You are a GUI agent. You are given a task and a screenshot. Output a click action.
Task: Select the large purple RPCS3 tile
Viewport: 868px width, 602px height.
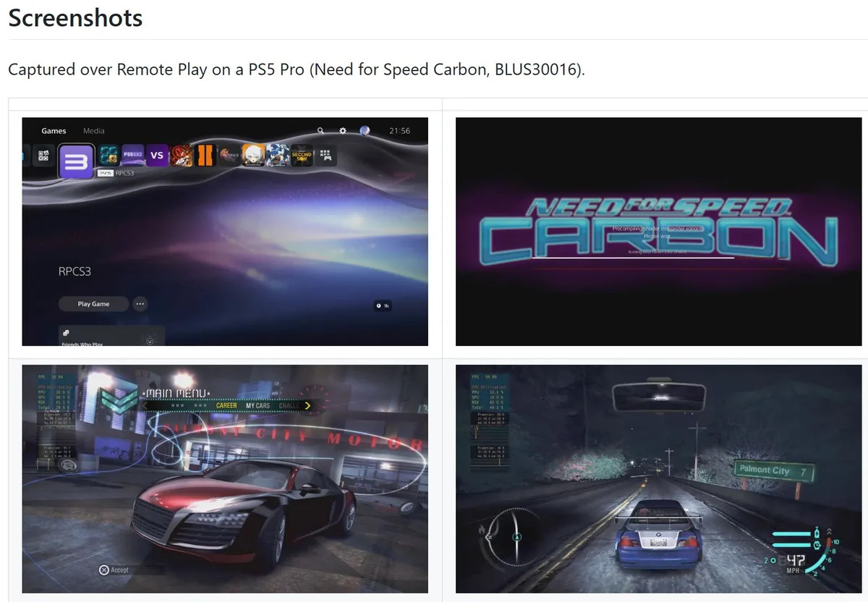point(77,161)
